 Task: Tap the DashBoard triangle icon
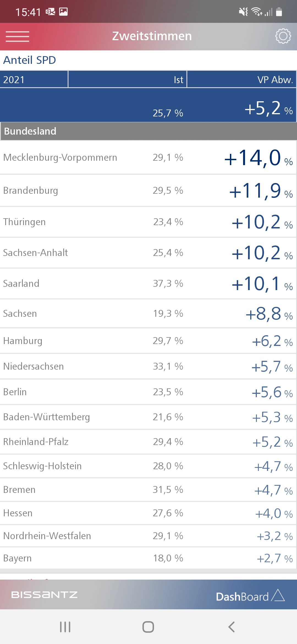pyautogui.click(x=278, y=596)
